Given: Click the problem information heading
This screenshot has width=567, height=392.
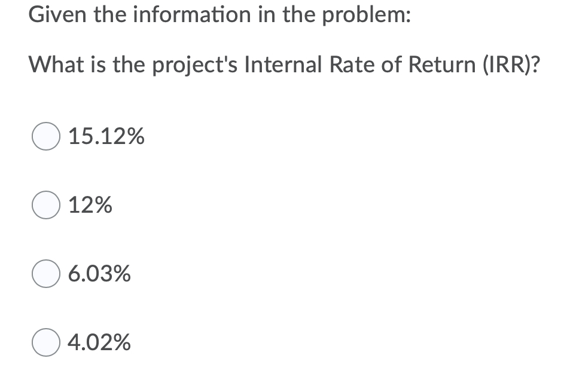Looking at the screenshot, I should [219, 14].
